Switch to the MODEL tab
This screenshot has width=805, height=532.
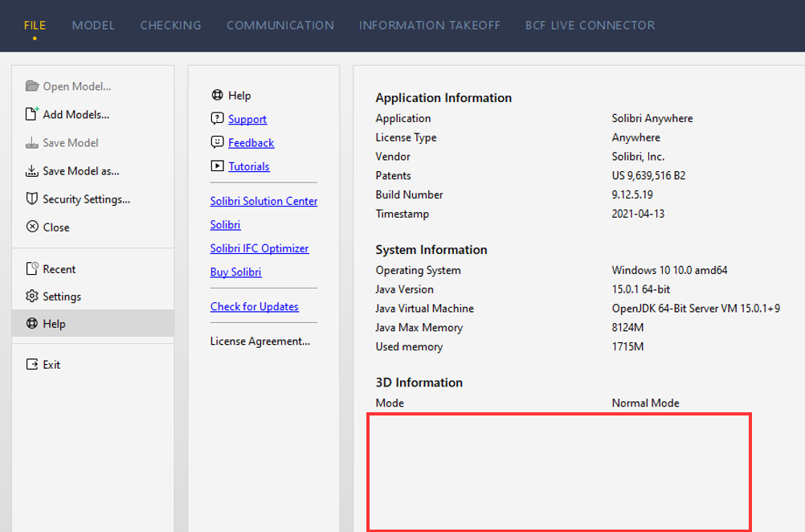93,25
